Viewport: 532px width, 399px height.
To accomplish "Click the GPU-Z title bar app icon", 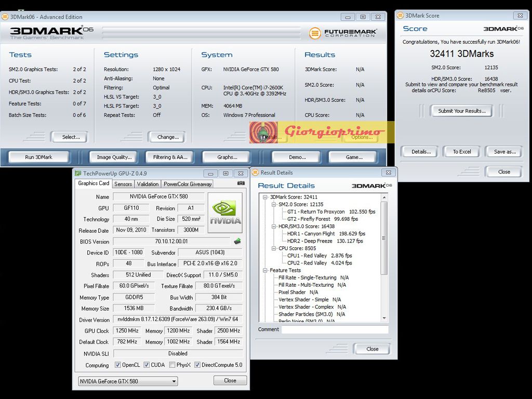I will 78,174.
